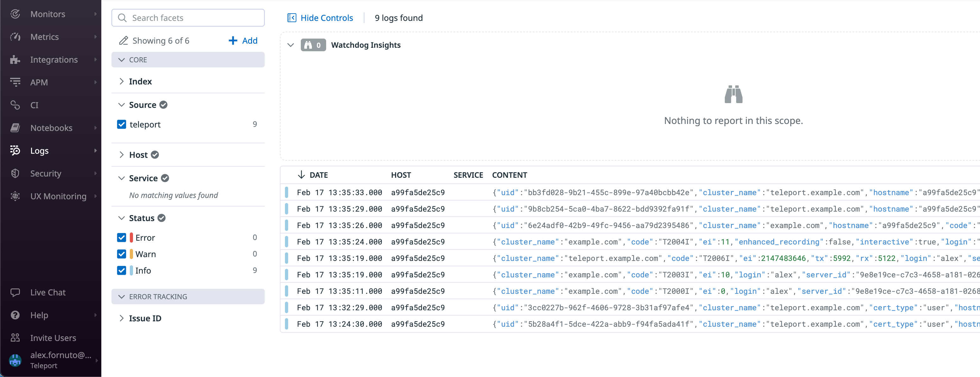Viewport: 980px width, 377px height.
Task: Toggle DATE column sort direction
Action: [x=302, y=175]
